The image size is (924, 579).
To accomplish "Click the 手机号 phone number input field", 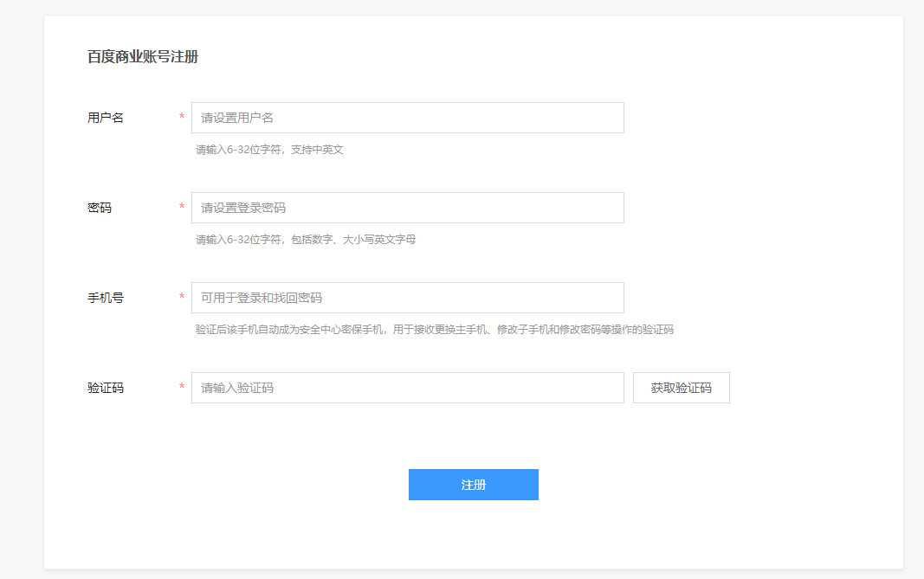I will click(x=407, y=298).
